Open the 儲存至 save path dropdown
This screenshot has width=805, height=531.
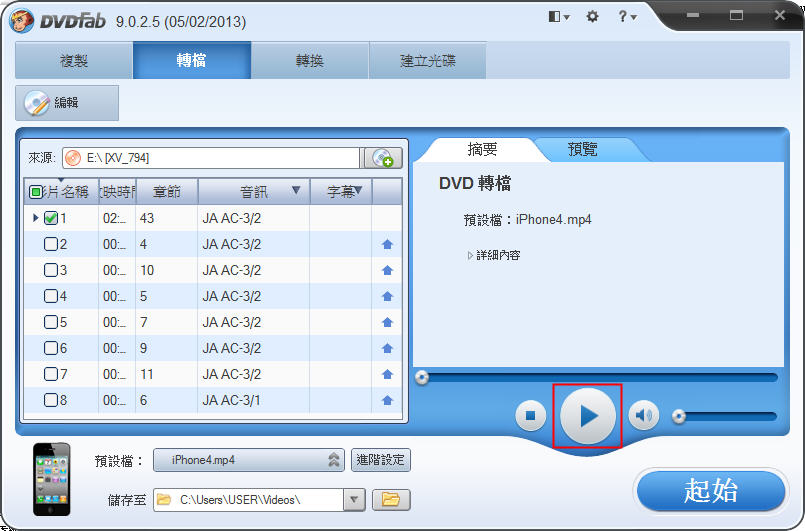[354, 499]
